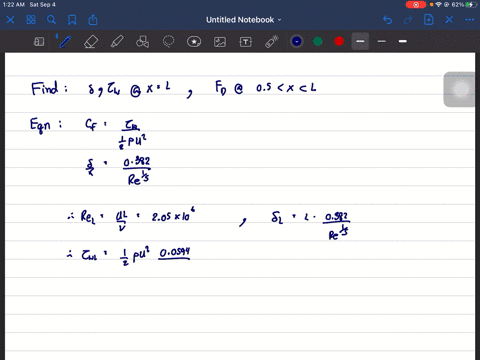Viewport: 480px width, 360px height.
Task: Choose the dark blue pen color
Action: 296,41
